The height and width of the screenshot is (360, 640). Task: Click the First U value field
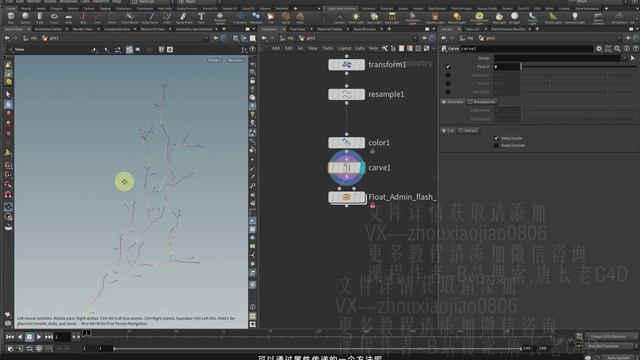(507, 67)
